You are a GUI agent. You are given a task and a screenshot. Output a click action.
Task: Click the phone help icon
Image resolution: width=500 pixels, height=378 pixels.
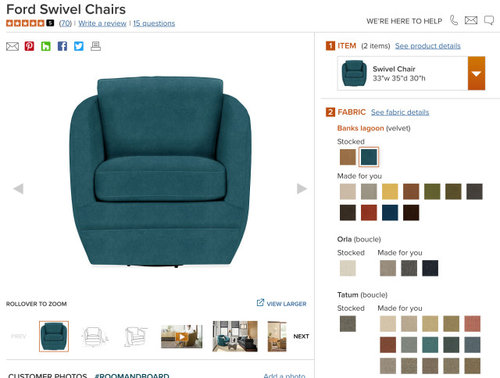click(454, 20)
